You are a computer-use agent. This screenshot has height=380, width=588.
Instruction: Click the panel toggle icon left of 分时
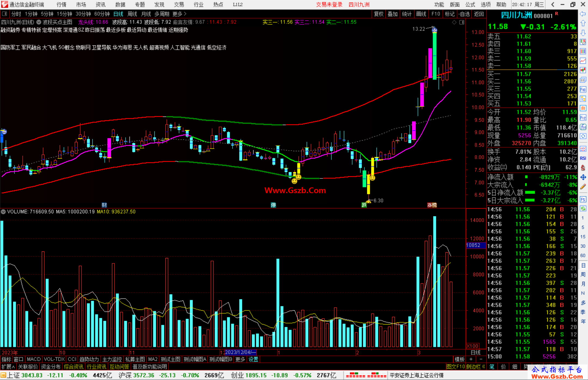tap(5, 14)
